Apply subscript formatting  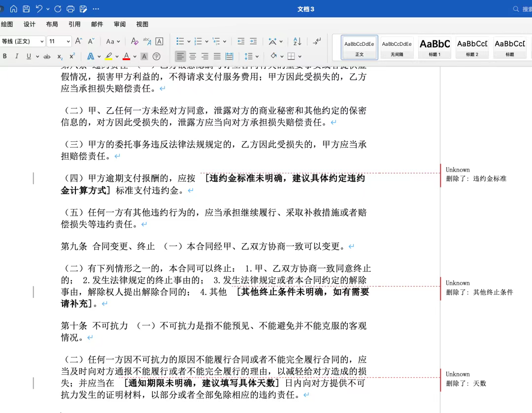click(x=60, y=57)
